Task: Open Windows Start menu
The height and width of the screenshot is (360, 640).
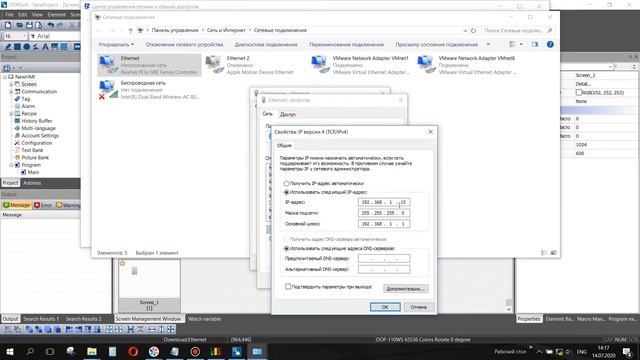Action: (9, 351)
